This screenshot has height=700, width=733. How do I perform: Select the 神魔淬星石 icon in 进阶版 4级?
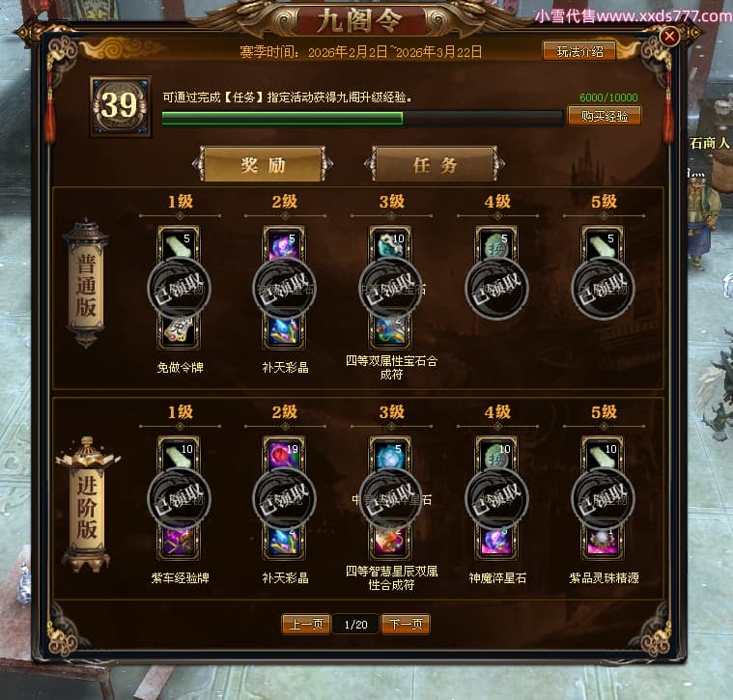(496, 541)
